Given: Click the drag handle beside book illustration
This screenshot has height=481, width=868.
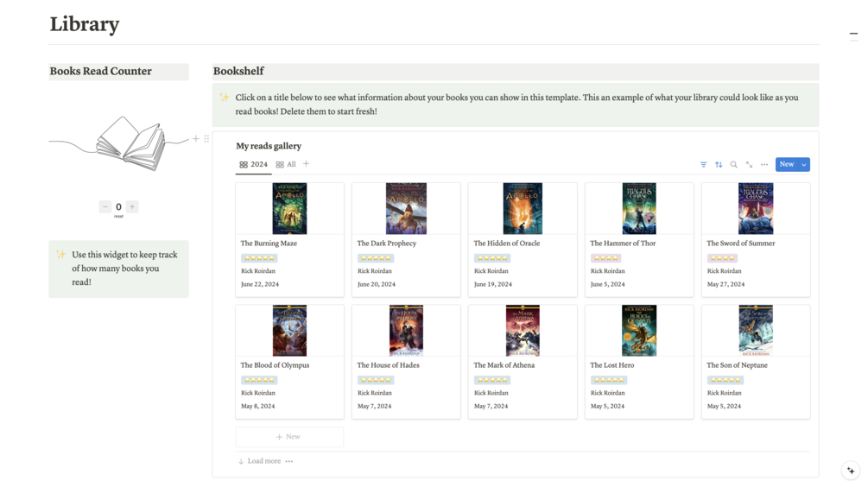Looking at the screenshot, I should click(206, 138).
